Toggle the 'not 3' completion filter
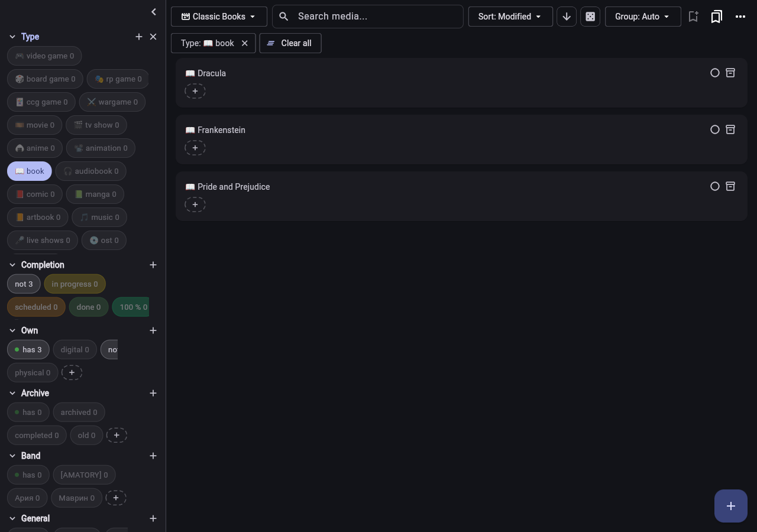The image size is (757, 532). [x=24, y=284]
